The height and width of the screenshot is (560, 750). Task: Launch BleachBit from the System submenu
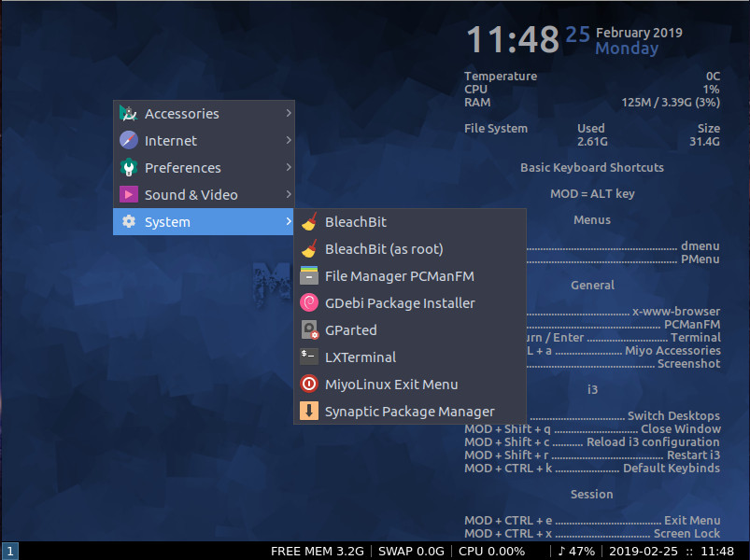pos(410,222)
